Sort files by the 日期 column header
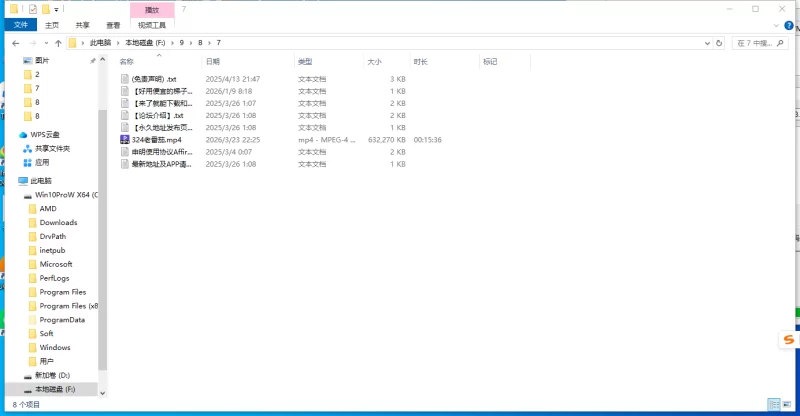 212,61
